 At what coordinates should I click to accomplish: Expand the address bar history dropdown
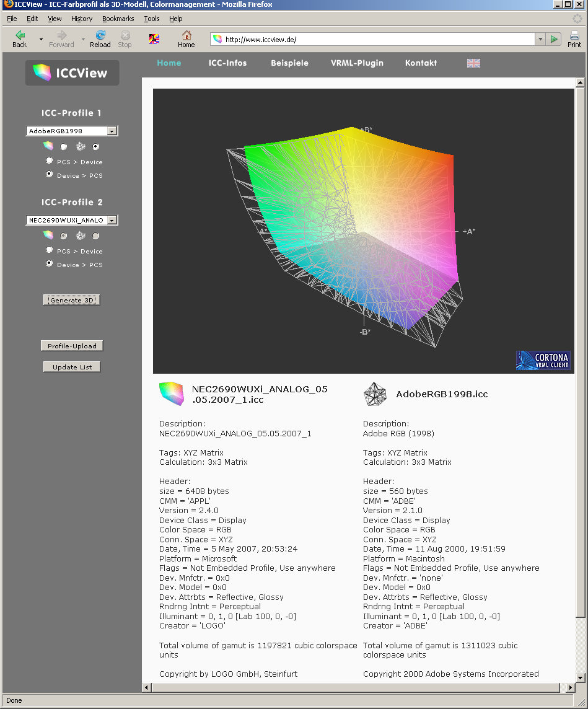pos(540,40)
